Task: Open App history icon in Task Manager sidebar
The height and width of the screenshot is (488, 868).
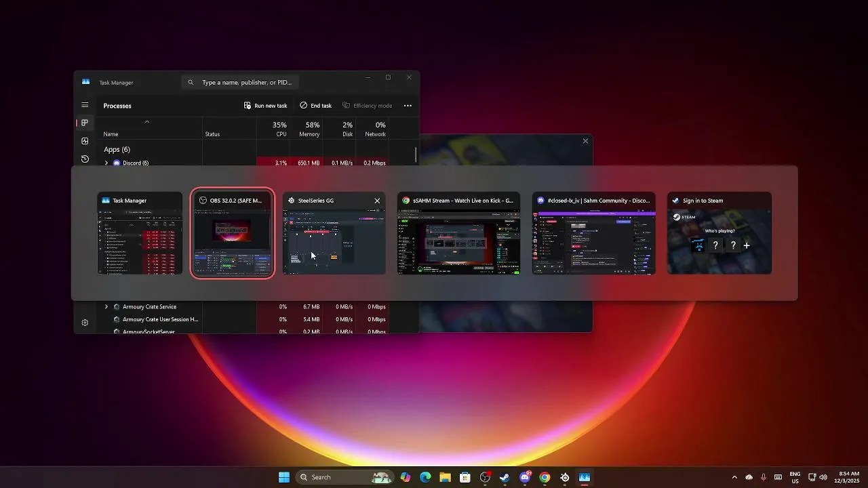Action: pyautogui.click(x=85, y=159)
